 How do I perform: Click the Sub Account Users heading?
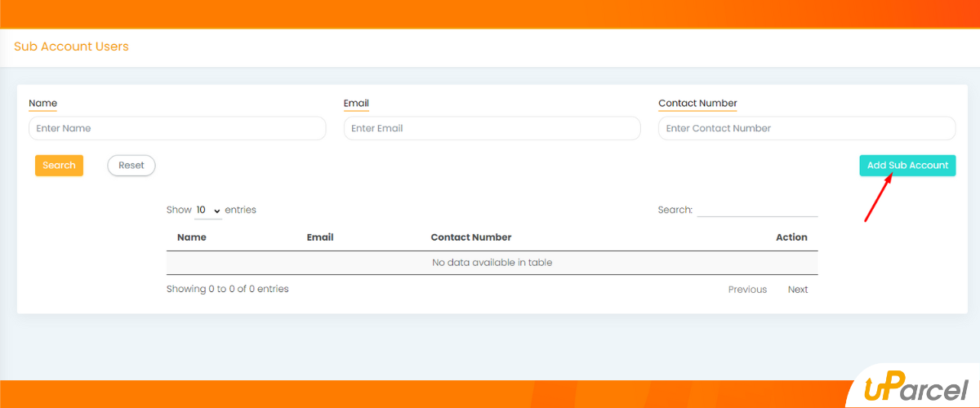click(71, 47)
